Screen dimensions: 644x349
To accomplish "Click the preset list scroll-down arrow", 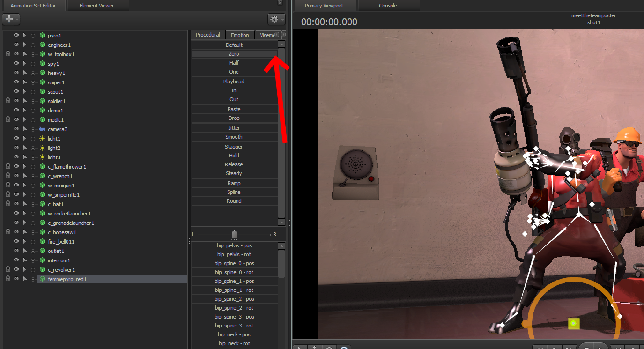I will click(281, 222).
